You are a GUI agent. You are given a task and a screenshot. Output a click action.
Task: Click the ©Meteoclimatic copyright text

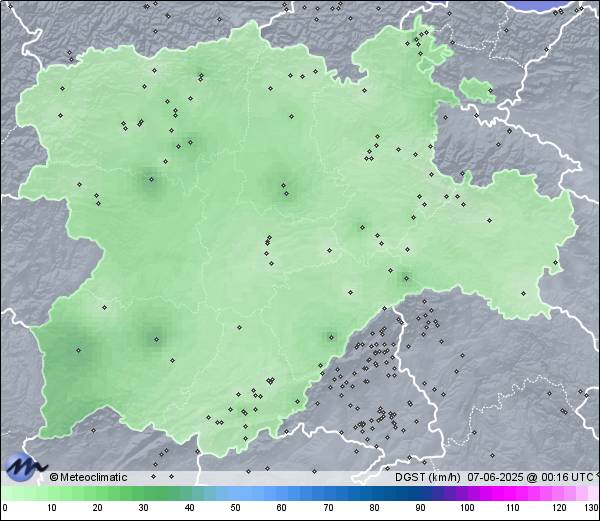pyautogui.click(x=88, y=477)
